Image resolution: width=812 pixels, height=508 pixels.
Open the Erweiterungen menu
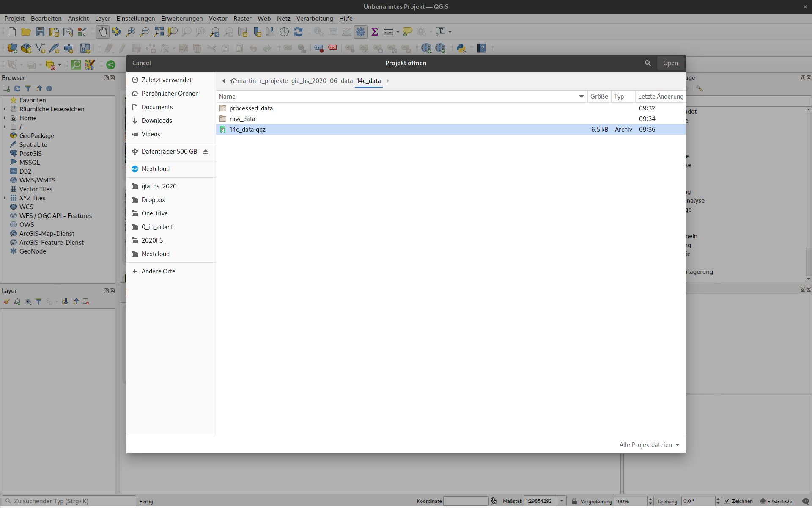181,19
